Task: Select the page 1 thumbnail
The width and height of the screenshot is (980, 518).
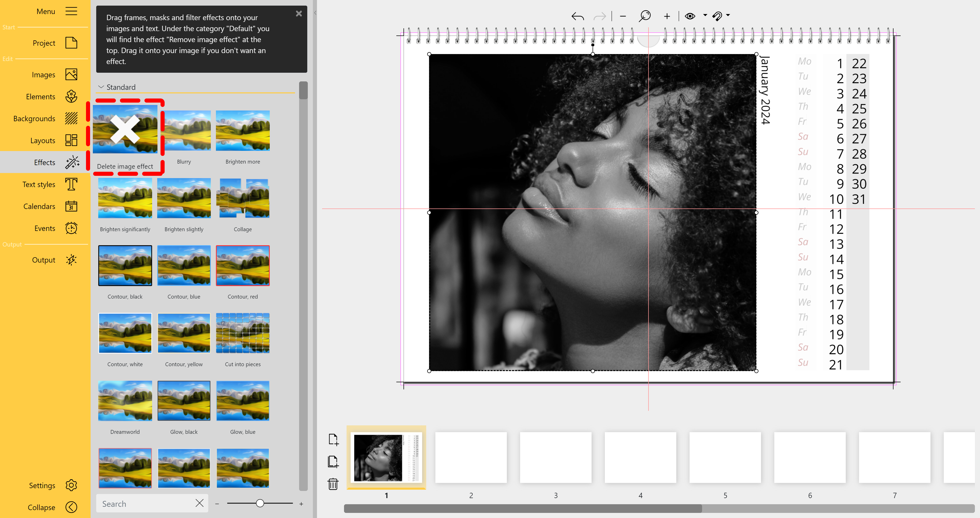Action: tap(386, 458)
